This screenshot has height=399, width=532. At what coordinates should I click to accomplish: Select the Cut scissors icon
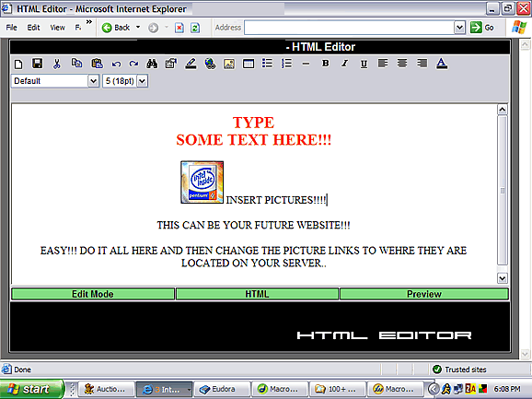57,64
